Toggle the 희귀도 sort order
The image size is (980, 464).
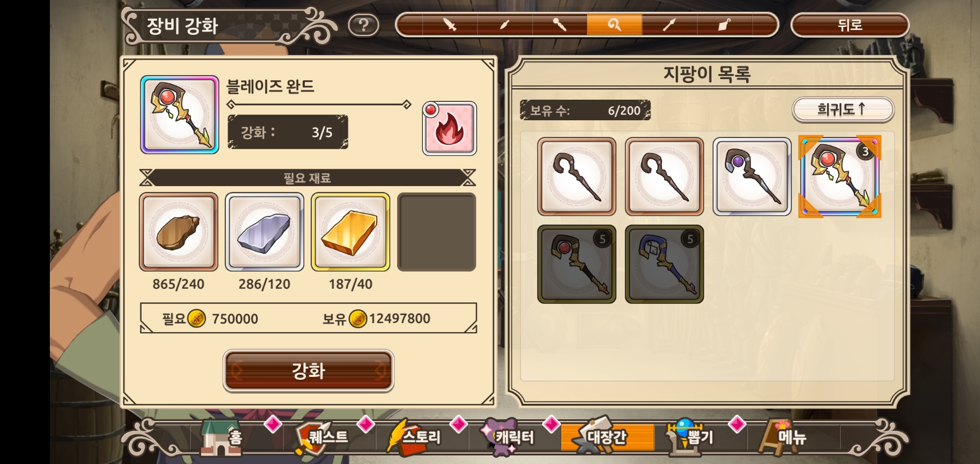(842, 109)
